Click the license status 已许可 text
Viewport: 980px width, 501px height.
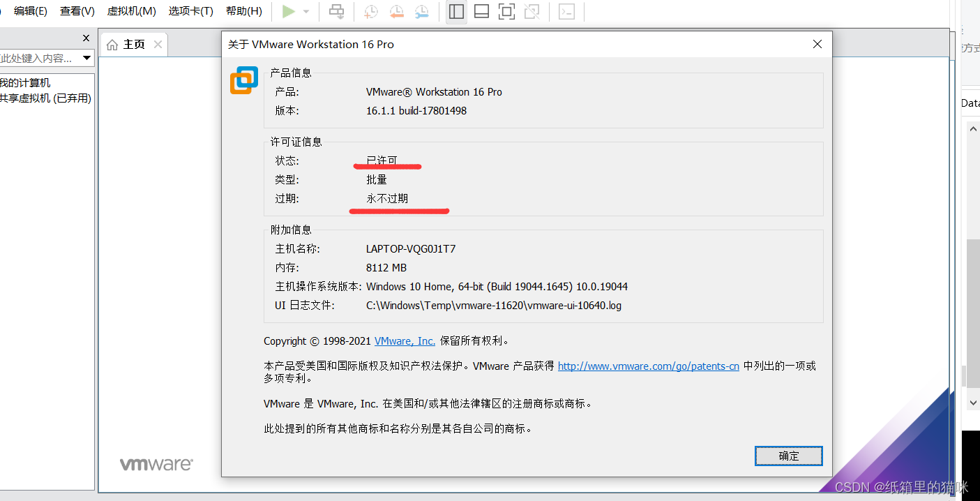click(x=382, y=160)
